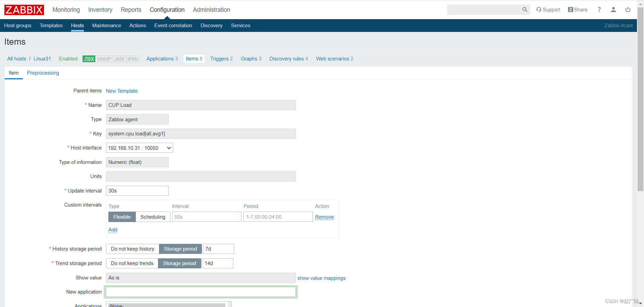Viewport: 644px width, 307px height.
Task: Click show value mappings link
Action: pos(321,278)
